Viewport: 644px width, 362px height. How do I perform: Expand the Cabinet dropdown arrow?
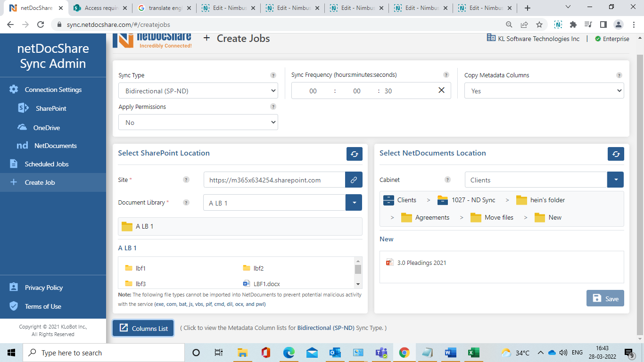(x=615, y=180)
